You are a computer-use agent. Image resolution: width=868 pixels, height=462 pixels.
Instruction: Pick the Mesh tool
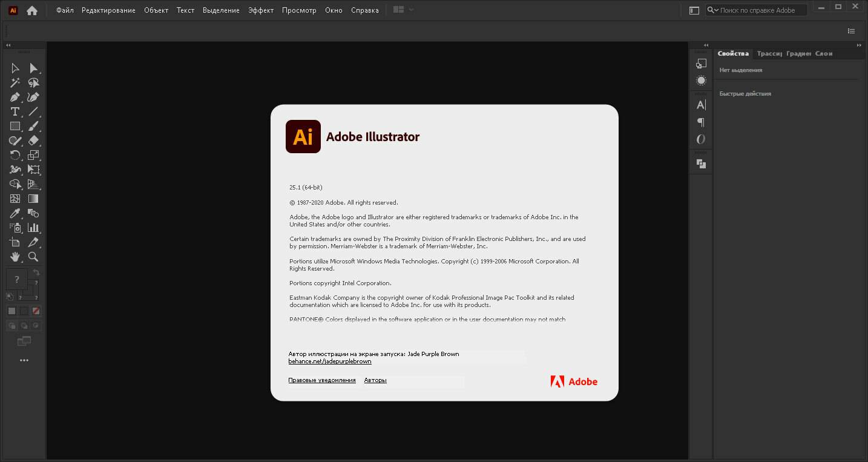point(15,199)
